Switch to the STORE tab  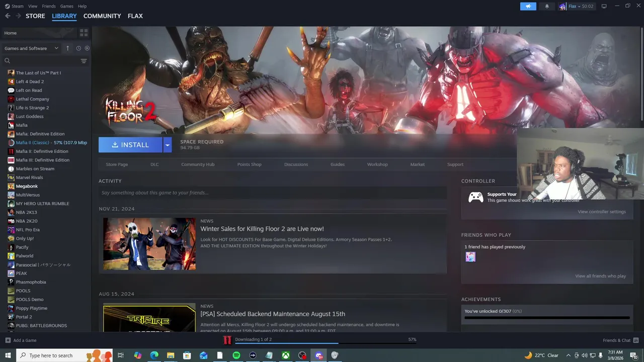(x=35, y=16)
